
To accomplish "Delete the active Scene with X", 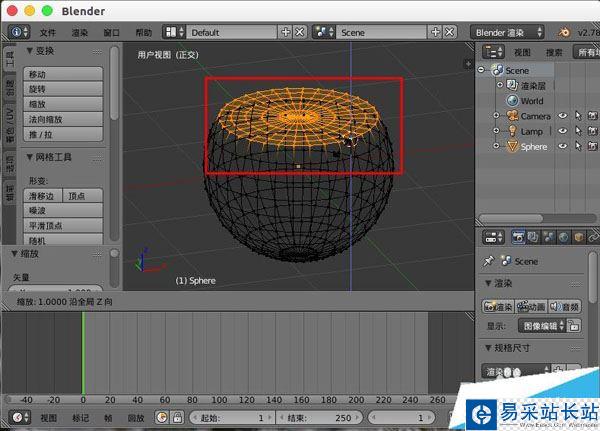I will click(450, 32).
